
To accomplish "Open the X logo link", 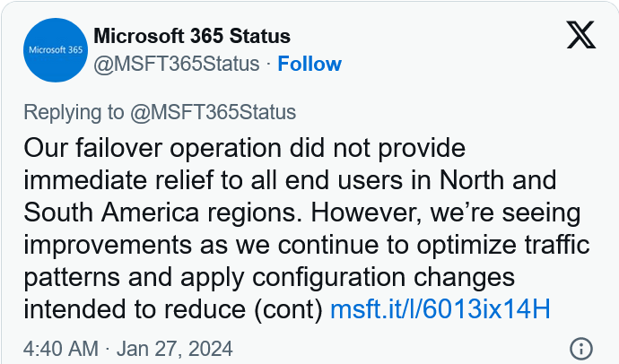I will tap(580, 35).
